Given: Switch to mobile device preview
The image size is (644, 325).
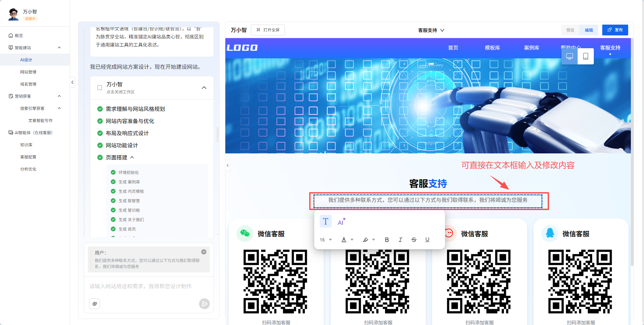Looking at the screenshot, I should pos(586,56).
